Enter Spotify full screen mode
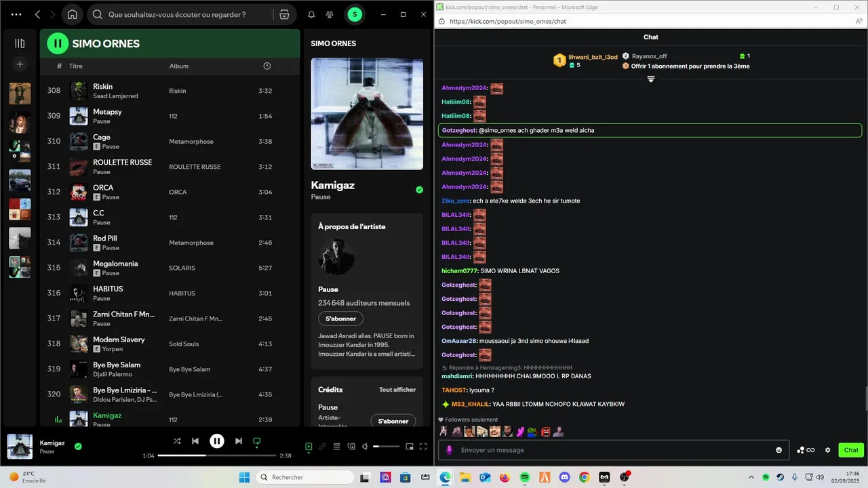Image resolution: width=868 pixels, height=488 pixels. pyautogui.click(x=424, y=447)
